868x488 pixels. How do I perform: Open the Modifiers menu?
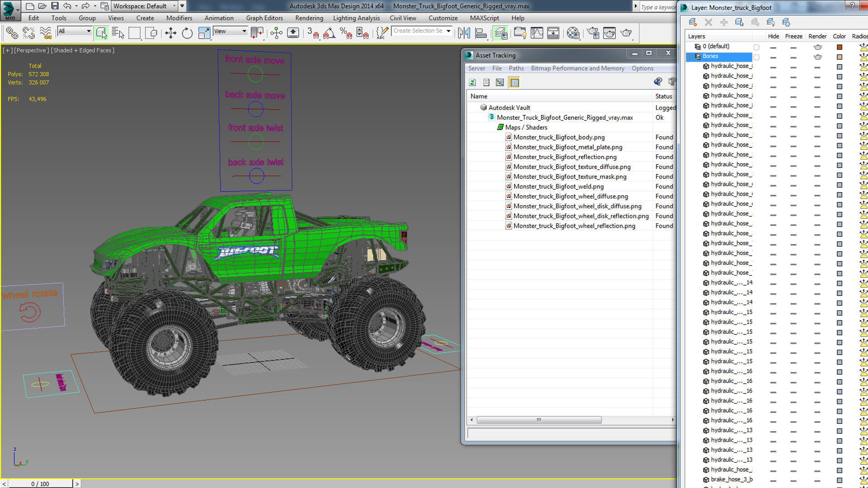(179, 18)
